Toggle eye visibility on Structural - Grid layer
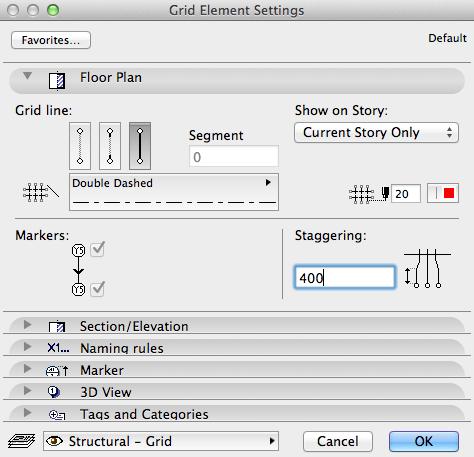Image resolution: width=474 pixels, height=457 pixels. click(54, 441)
